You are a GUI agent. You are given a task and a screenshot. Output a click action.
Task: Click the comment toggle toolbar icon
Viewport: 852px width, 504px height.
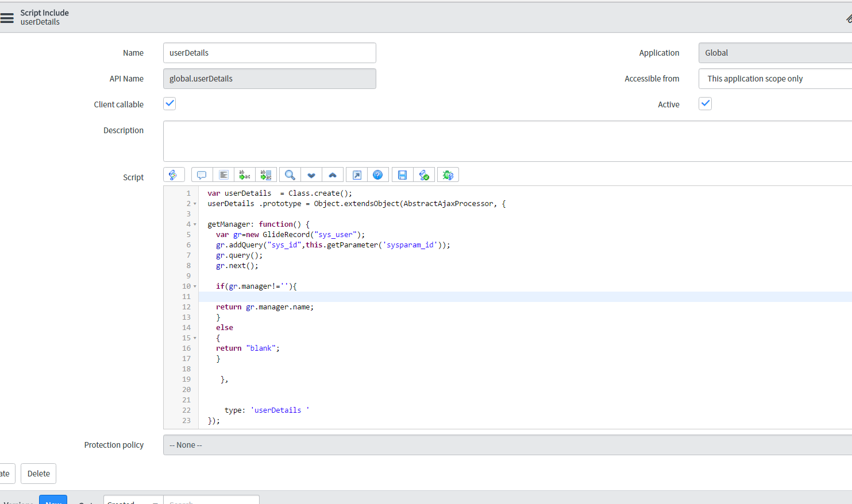[x=202, y=175]
